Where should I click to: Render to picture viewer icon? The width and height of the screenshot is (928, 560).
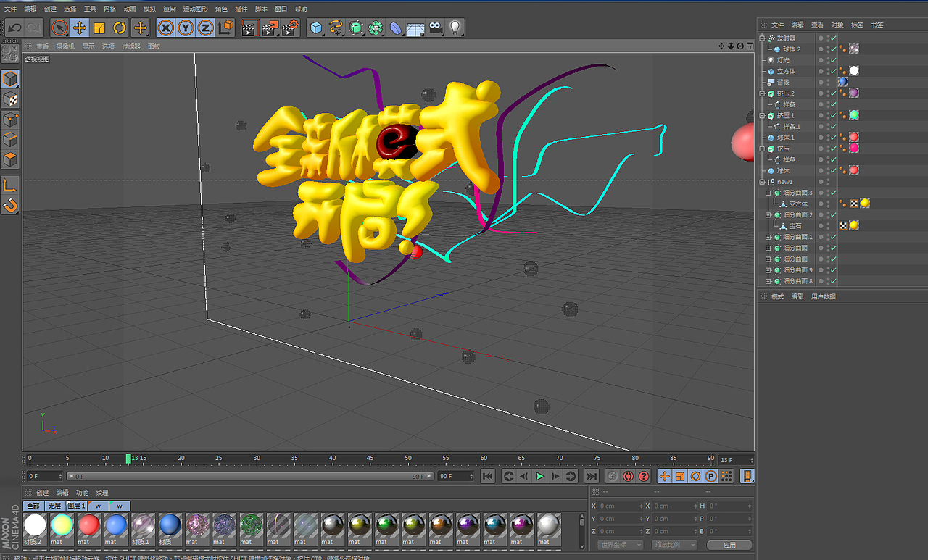(x=270, y=28)
